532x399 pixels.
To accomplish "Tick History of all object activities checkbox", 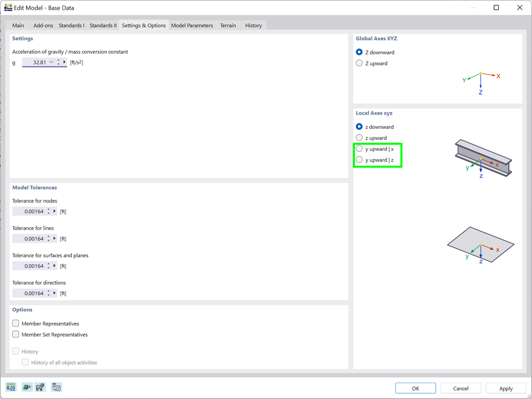I will 25,362.
